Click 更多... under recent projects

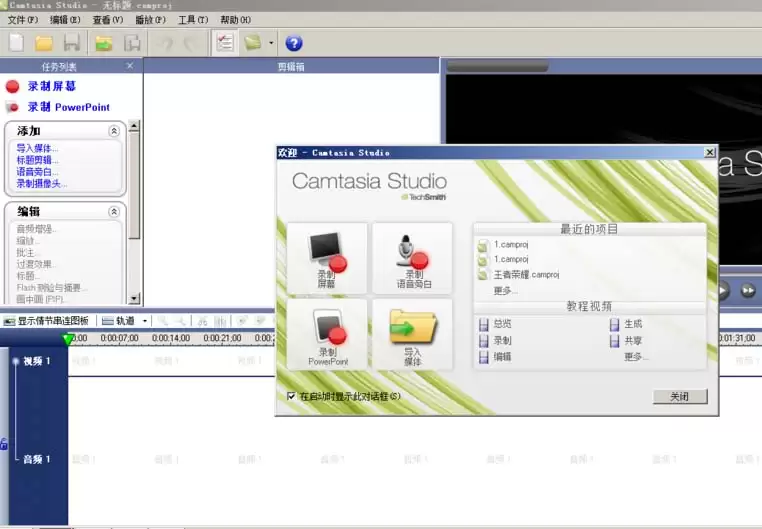(x=505, y=290)
